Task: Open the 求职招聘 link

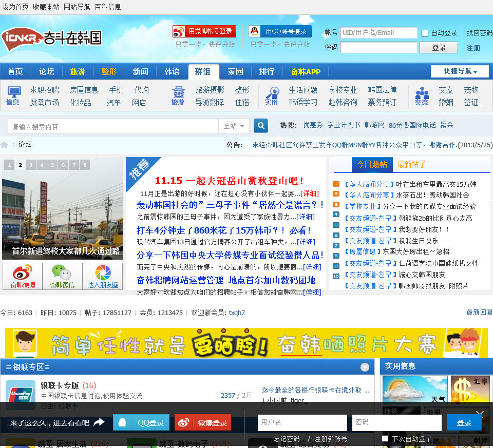Action: pyautogui.click(x=44, y=90)
